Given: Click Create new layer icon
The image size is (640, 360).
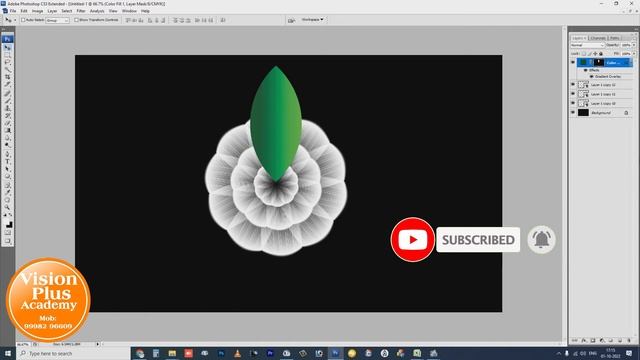Looking at the screenshot, I should pos(620,340).
